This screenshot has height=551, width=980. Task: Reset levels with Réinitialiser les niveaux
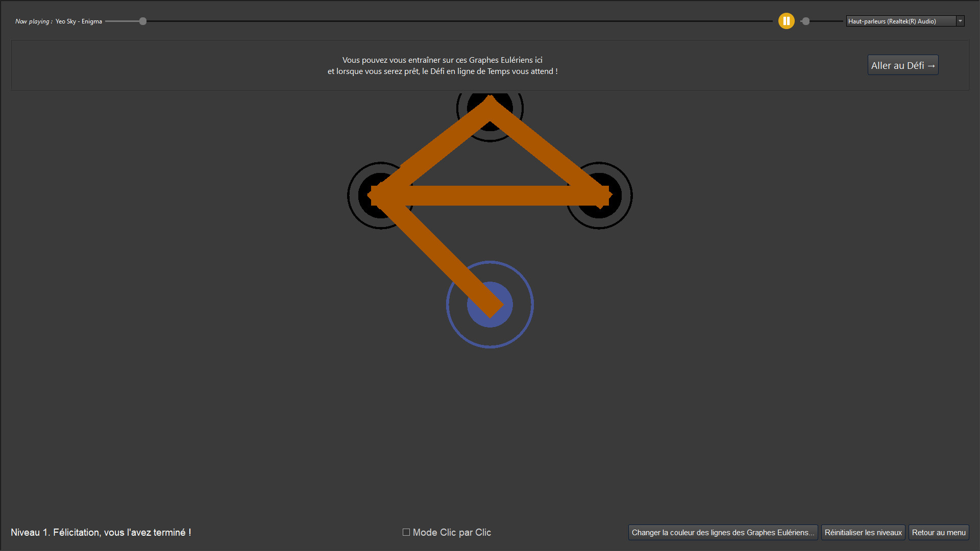pyautogui.click(x=863, y=532)
